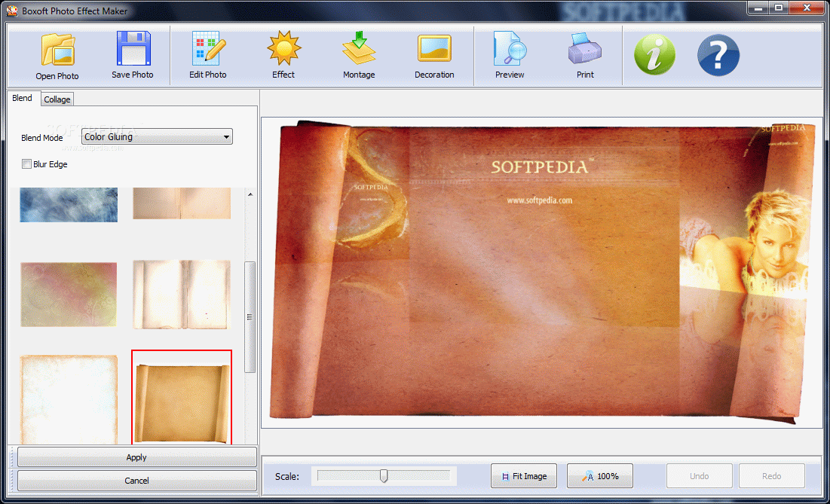Select the tan parchment scroll thumbnail

tap(182, 398)
